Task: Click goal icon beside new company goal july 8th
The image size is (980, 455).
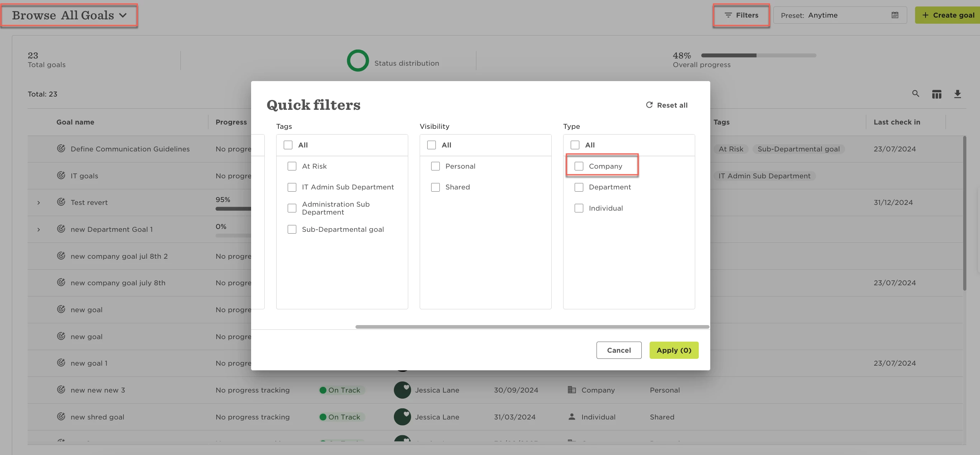Action: coord(61,282)
